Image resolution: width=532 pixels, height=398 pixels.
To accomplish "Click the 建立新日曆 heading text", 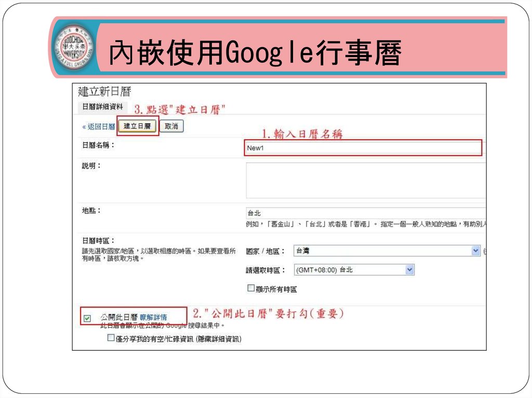I will point(104,91).
